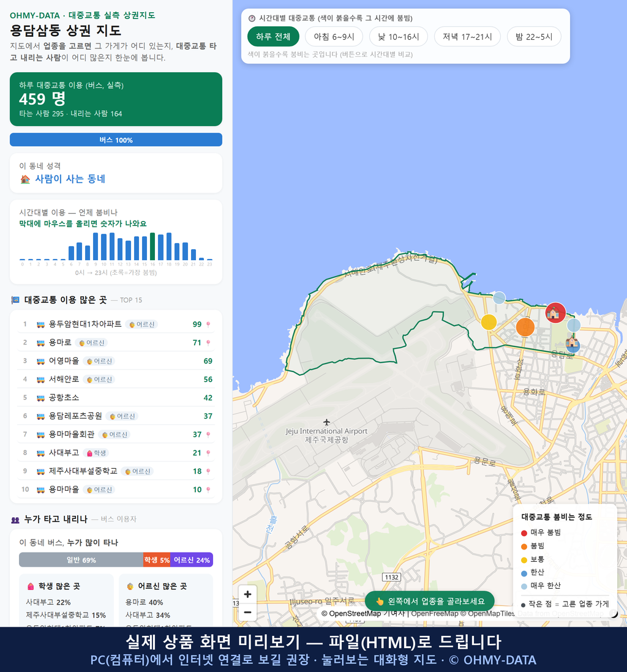Screen dimensions: 627x672
Task: Click the 왼쪽에서 업종을 골라보세요 green pill
Action: [x=430, y=601]
